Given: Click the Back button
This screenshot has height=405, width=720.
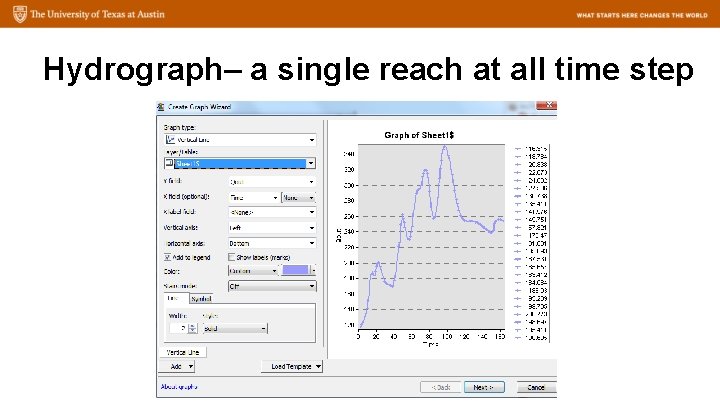Looking at the screenshot, I should [x=440, y=387].
